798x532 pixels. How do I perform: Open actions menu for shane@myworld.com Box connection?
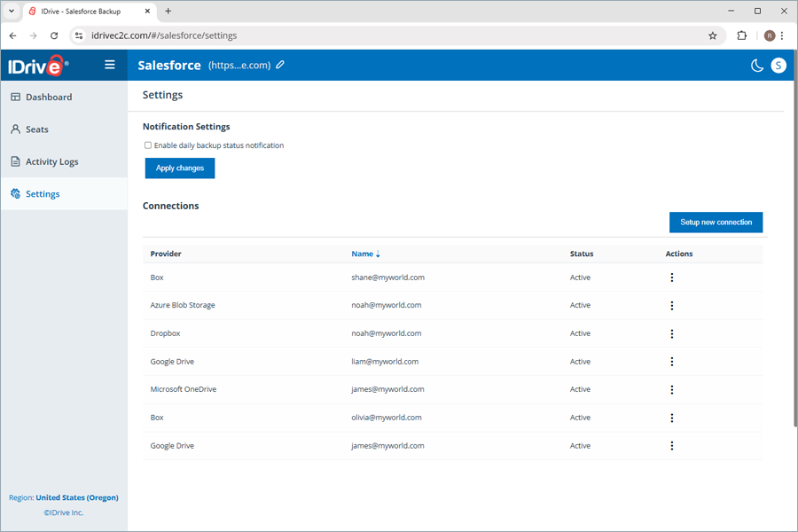pyautogui.click(x=672, y=278)
